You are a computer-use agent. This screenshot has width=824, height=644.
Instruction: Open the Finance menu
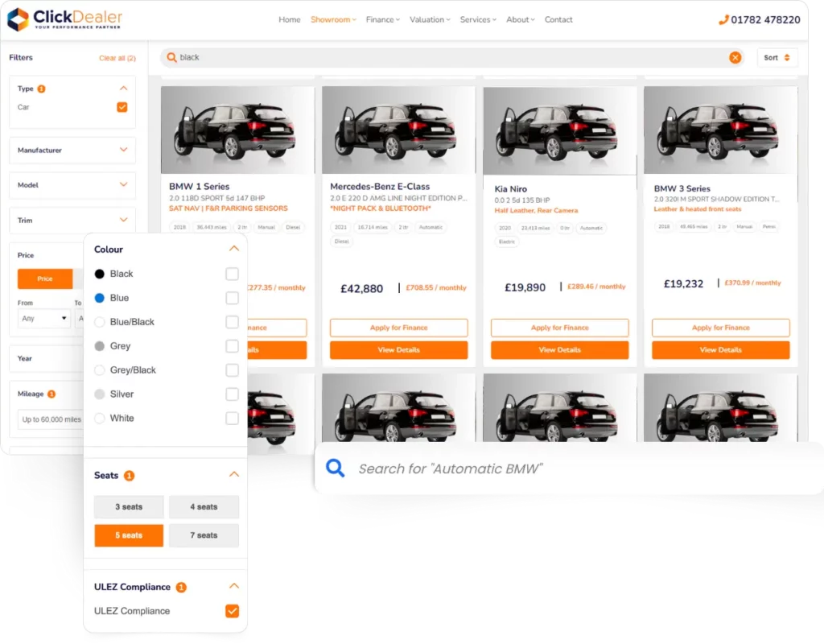click(382, 19)
